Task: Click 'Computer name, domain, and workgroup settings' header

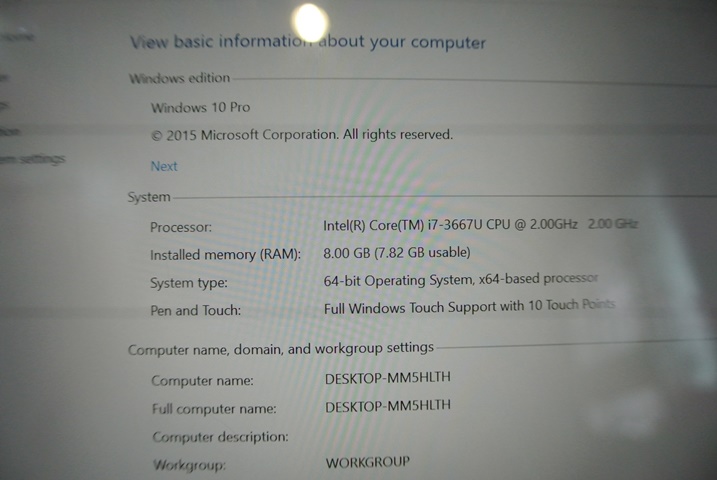Action: [281, 349]
